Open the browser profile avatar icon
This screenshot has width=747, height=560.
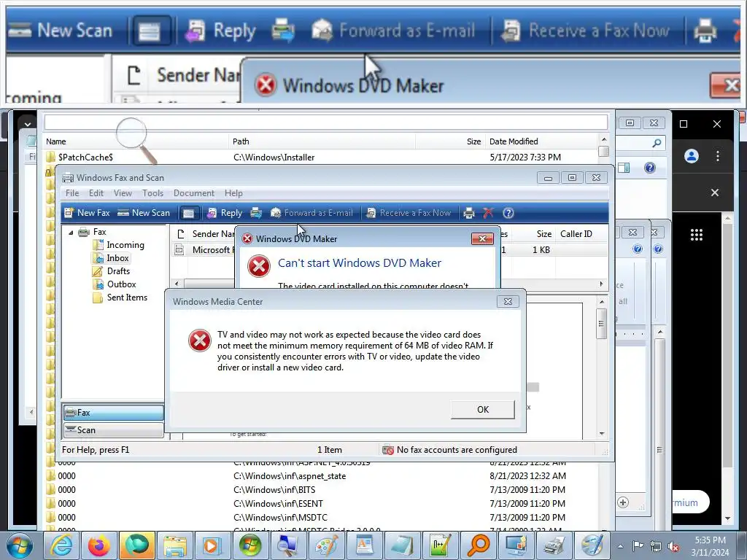(x=692, y=156)
